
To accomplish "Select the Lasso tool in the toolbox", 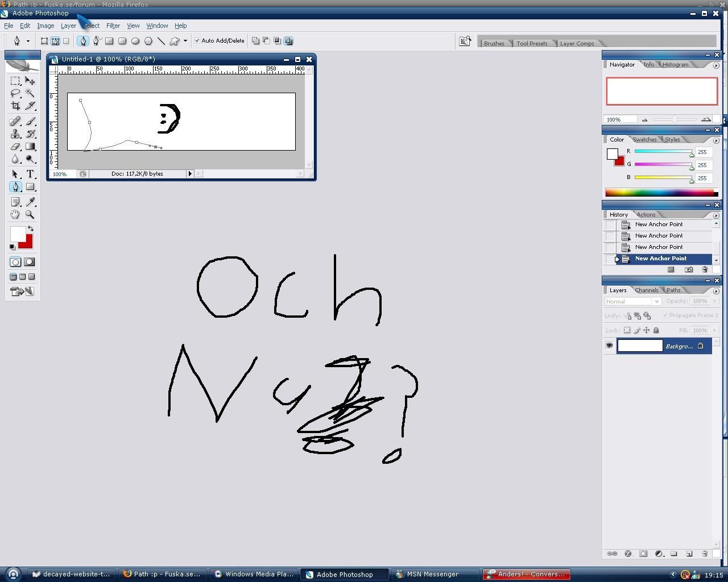I will click(15, 93).
